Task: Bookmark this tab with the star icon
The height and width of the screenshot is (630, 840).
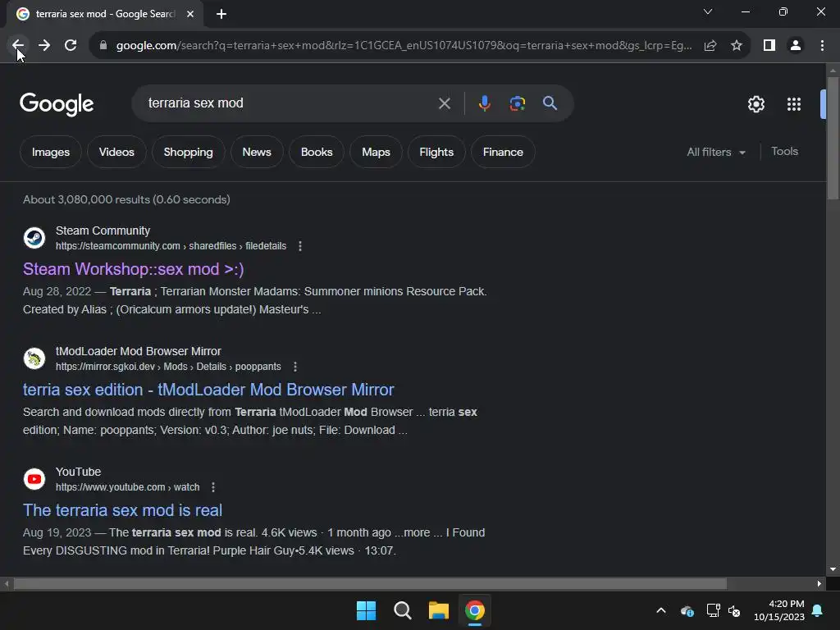Action: 737,46
